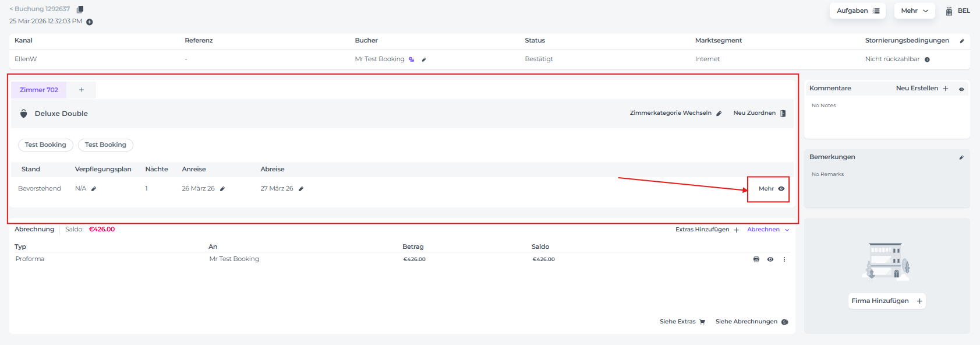Edit the Verpflegungsplan N/A value
Image resolution: width=980 pixels, height=345 pixels.
[94, 189]
